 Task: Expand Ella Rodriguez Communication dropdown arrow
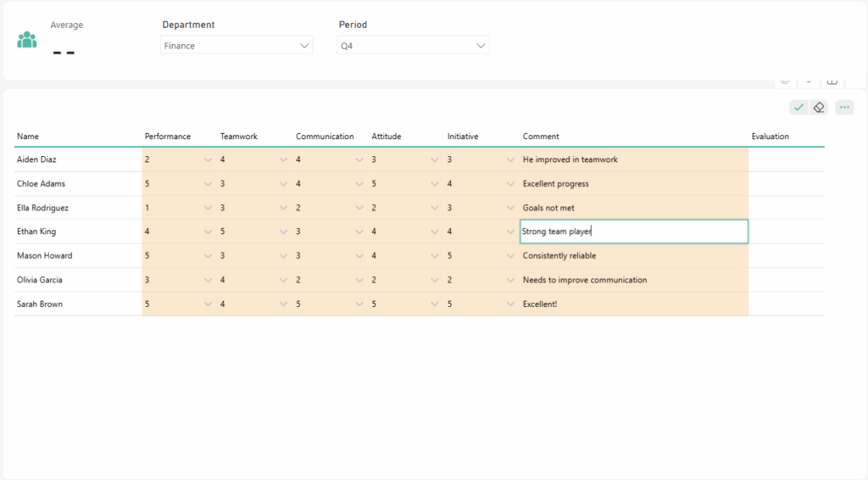[359, 208]
